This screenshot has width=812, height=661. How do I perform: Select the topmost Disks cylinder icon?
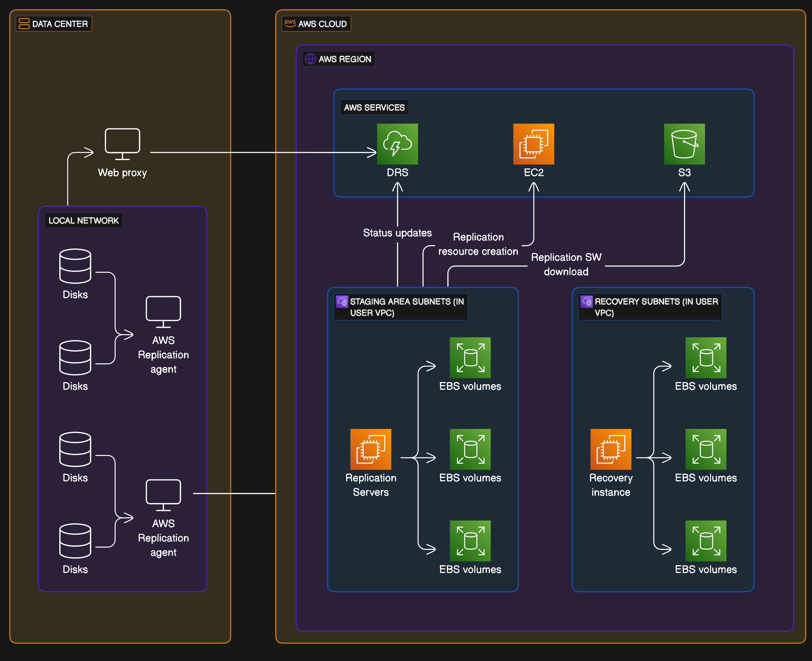75,267
